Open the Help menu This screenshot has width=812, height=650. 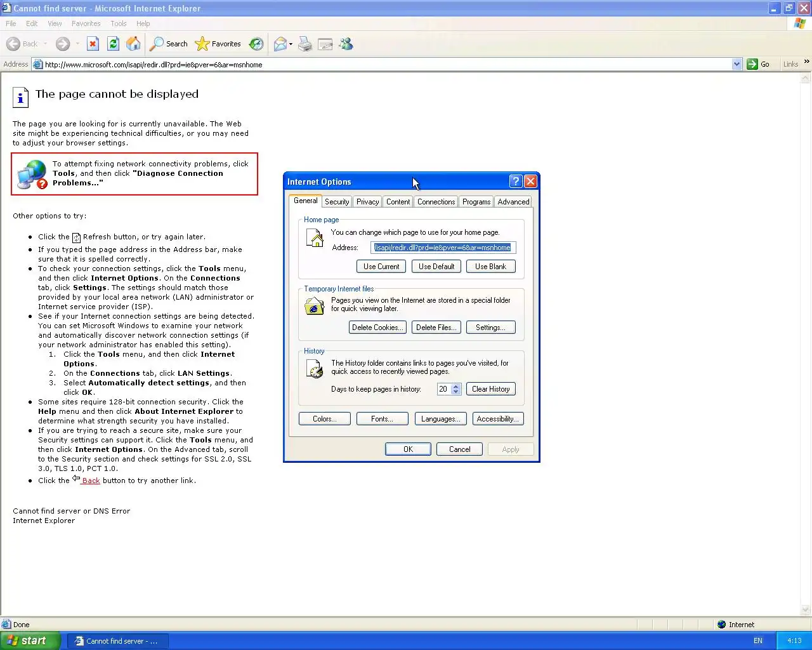(x=143, y=23)
